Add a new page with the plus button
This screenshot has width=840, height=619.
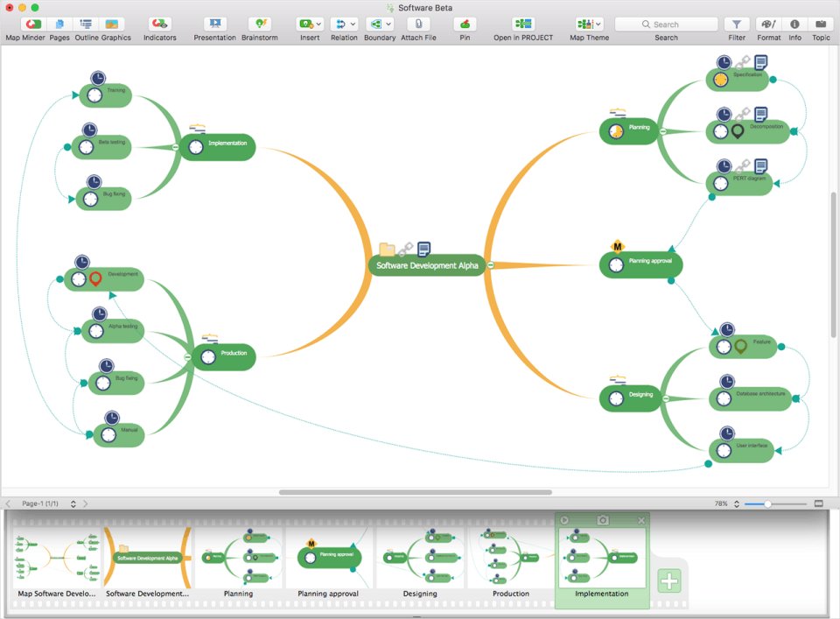click(x=668, y=580)
